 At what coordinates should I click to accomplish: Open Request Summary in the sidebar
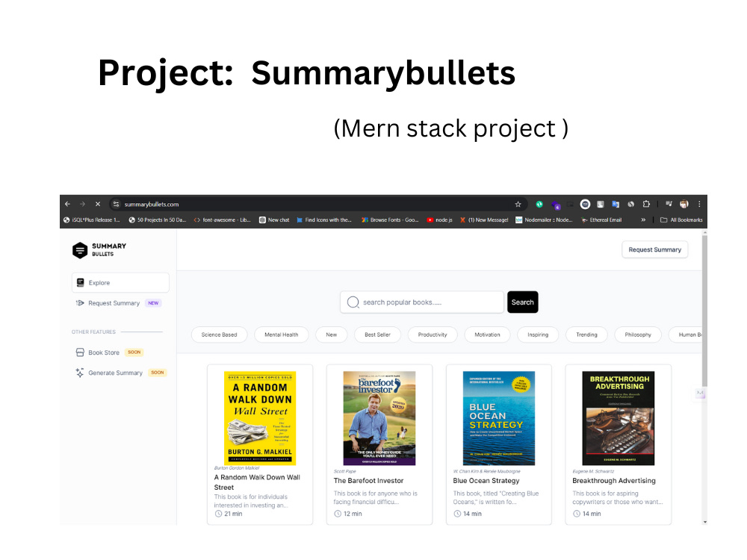119,303
